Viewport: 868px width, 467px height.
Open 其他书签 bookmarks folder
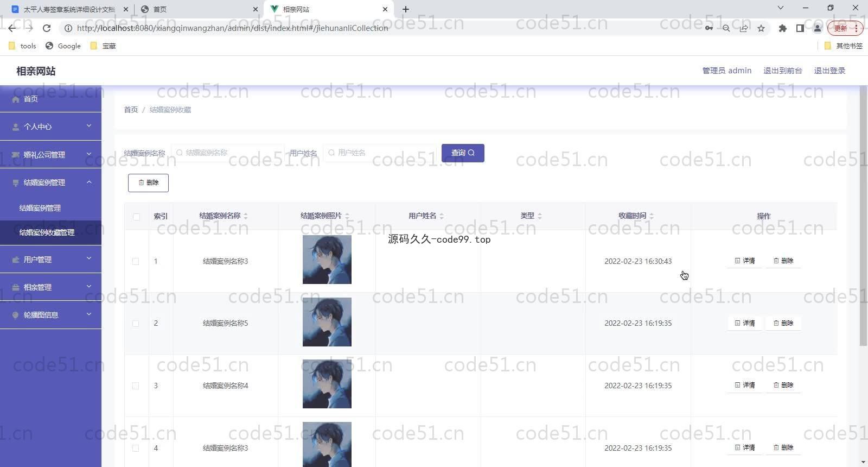[x=843, y=46]
